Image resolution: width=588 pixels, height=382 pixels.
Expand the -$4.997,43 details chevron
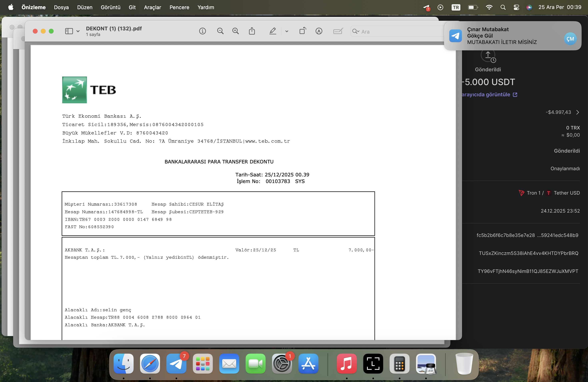point(578,112)
